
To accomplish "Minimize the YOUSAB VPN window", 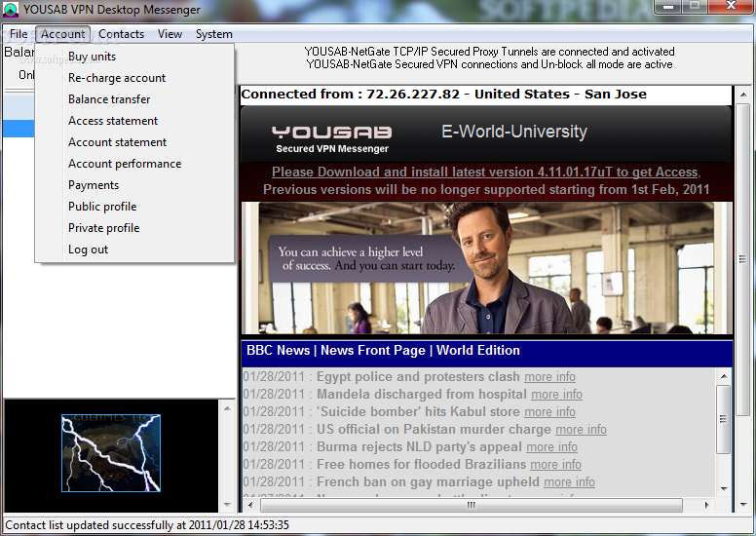I will (x=667, y=6).
